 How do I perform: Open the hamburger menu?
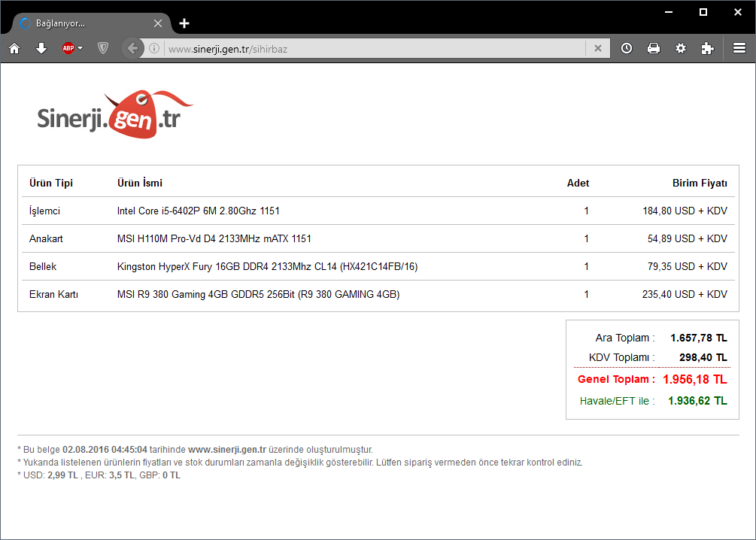click(x=739, y=48)
